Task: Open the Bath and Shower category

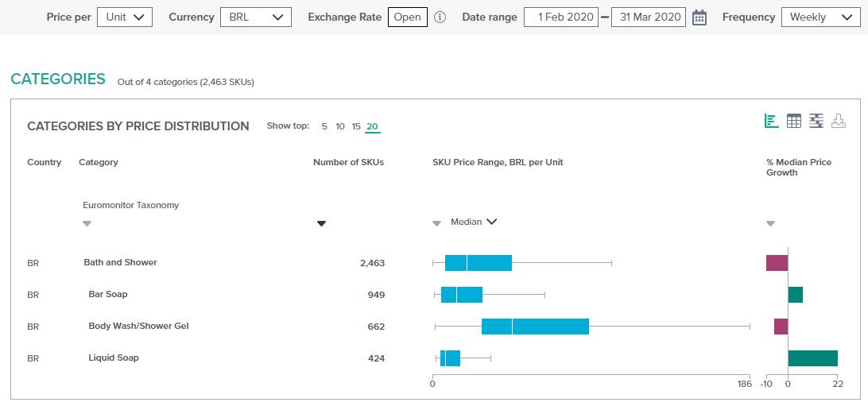Action: click(120, 262)
